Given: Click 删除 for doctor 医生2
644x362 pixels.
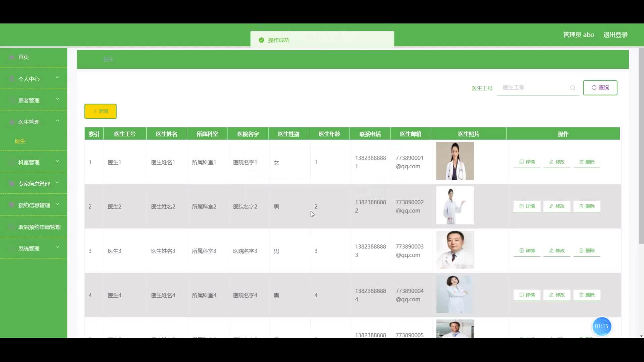Looking at the screenshot, I should tap(587, 206).
